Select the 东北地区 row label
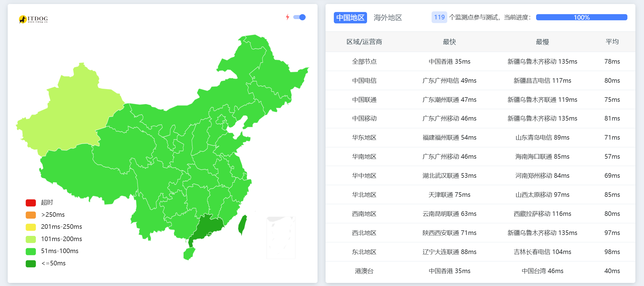 364,252
